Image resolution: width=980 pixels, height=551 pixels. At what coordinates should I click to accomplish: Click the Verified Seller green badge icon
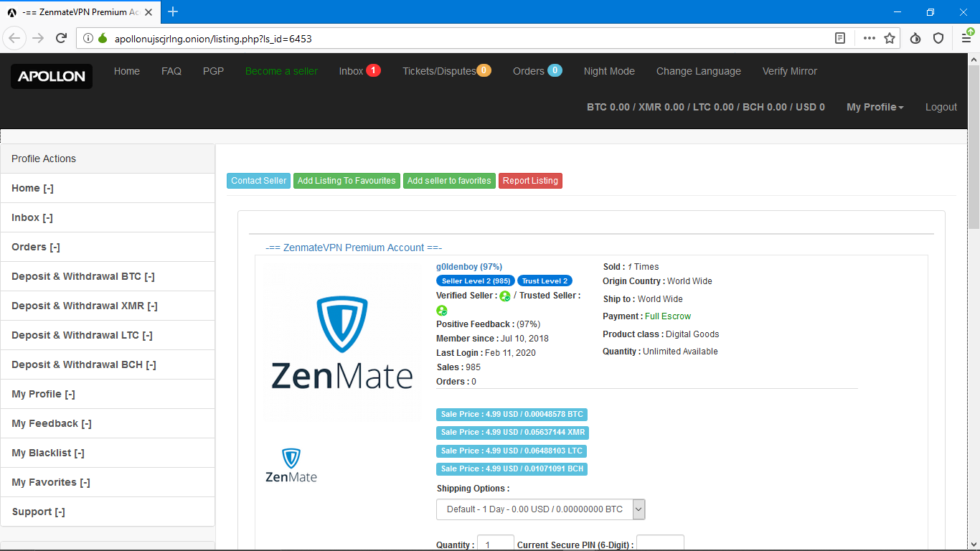pos(505,296)
